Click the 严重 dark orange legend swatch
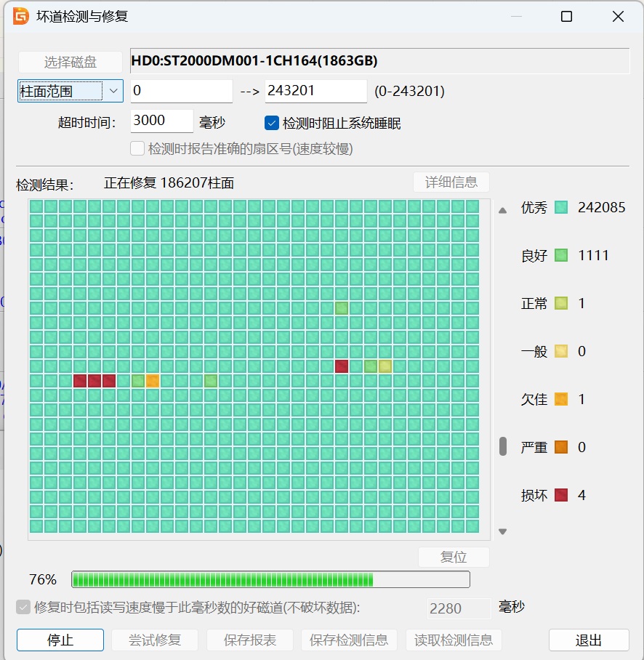This screenshot has width=644, height=660. tap(561, 447)
